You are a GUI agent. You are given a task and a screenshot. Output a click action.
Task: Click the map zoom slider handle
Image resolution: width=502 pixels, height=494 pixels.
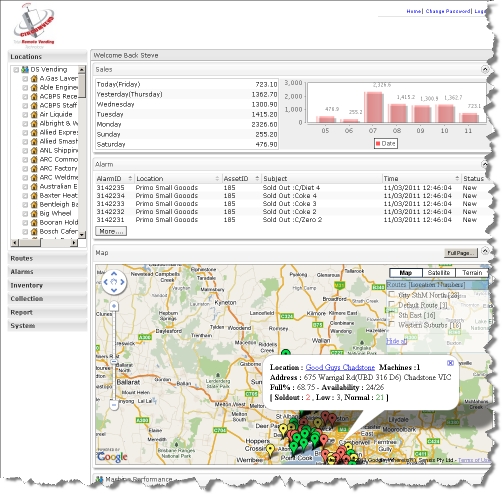click(x=114, y=362)
